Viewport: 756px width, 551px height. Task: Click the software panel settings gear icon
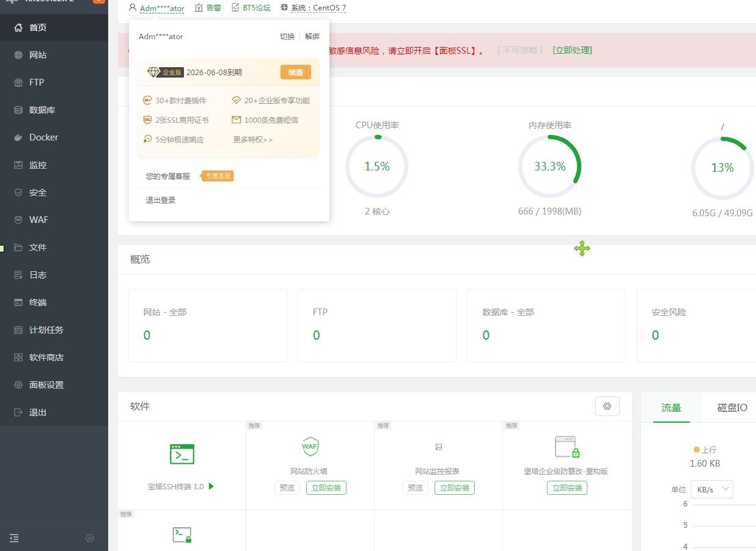pyautogui.click(x=607, y=406)
